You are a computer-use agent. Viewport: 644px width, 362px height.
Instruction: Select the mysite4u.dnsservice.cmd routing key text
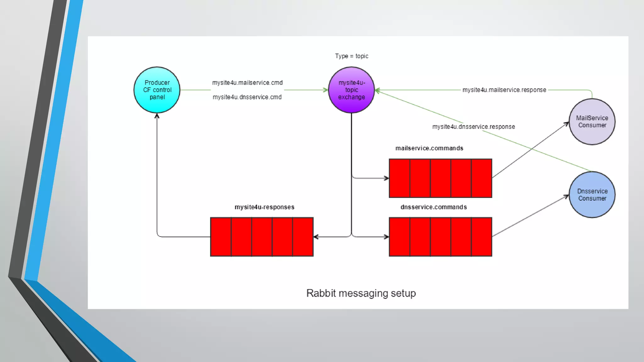(247, 97)
